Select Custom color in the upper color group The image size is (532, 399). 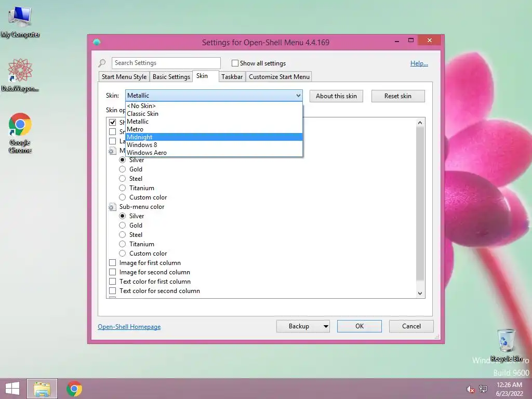point(123,197)
